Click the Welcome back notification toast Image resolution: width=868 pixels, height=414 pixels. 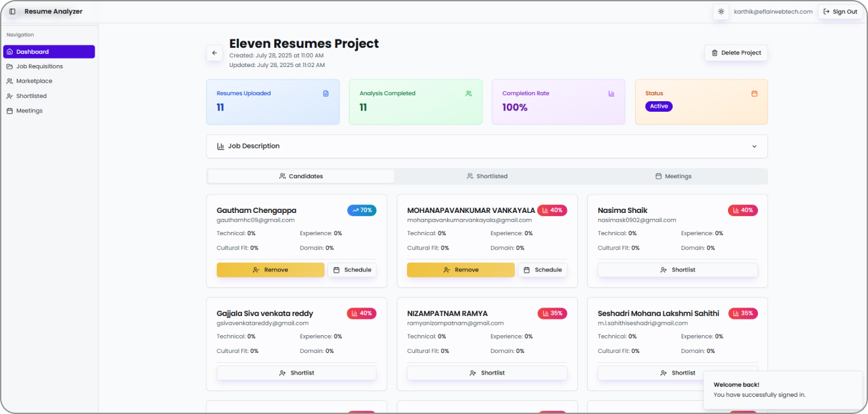tap(783, 390)
